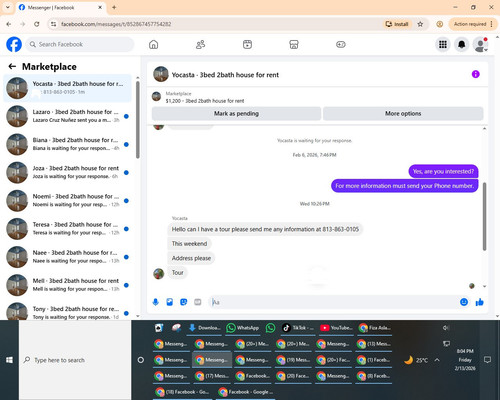The image size is (500, 400).
Task: Open More options for the listing
Action: coord(403,113)
